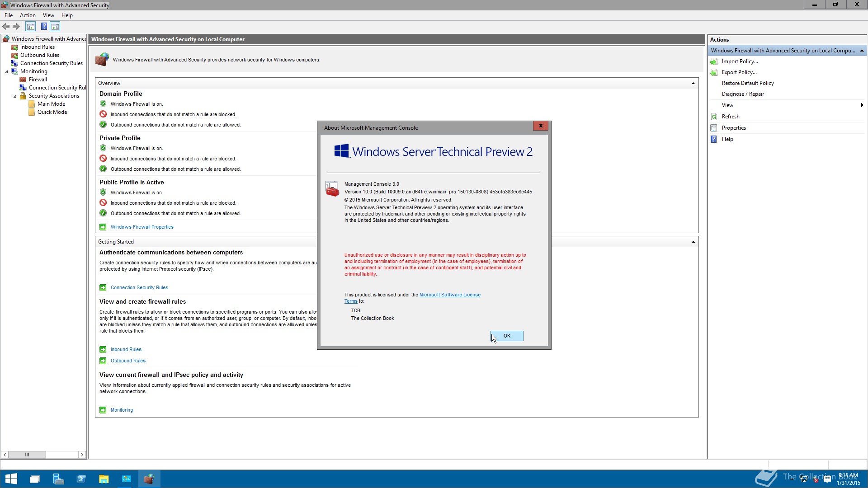The width and height of the screenshot is (868, 488).
Task: Open the Outbound Rules link
Action: (x=128, y=361)
